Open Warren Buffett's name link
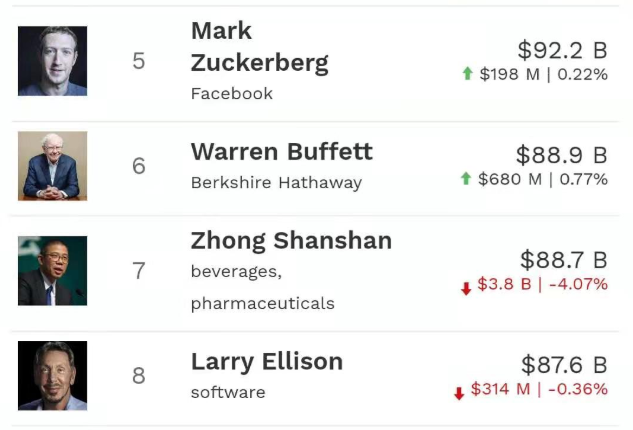 tap(281, 152)
